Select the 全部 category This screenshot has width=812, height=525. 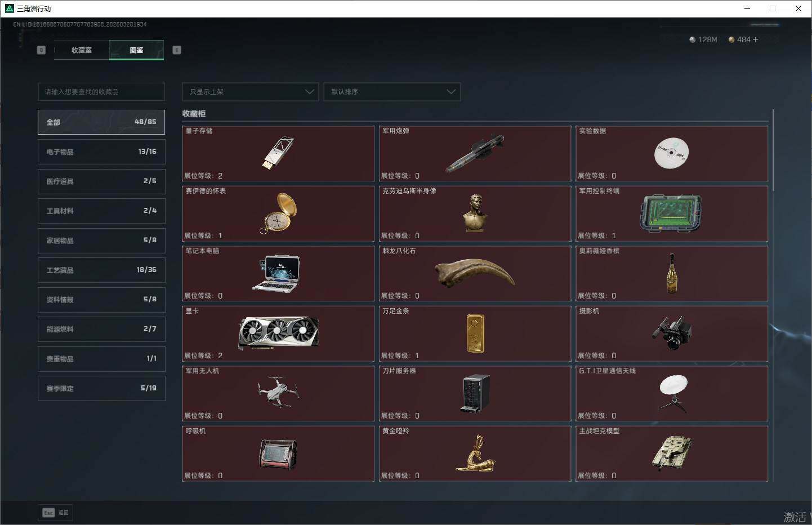point(101,122)
